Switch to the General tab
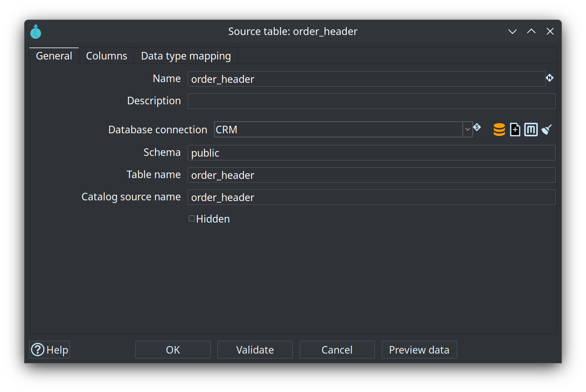 [x=54, y=56]
